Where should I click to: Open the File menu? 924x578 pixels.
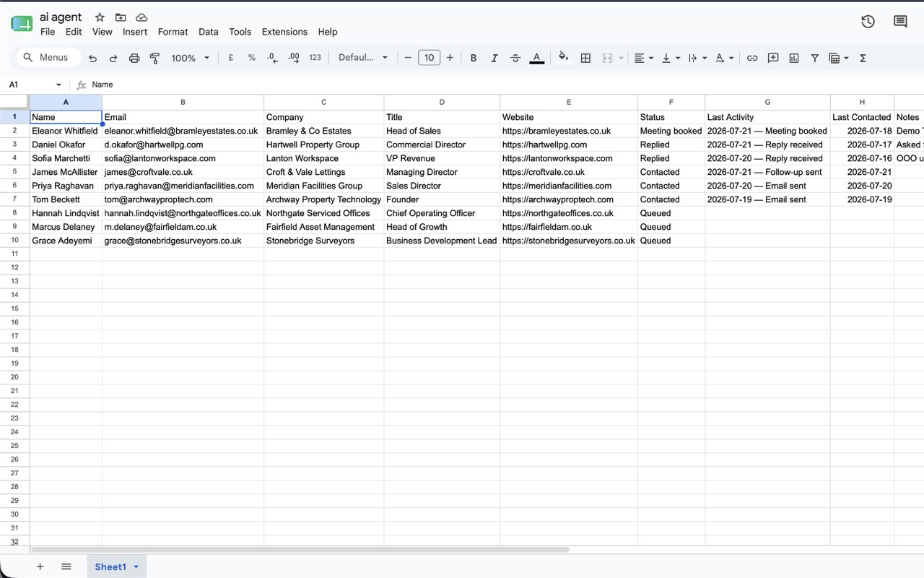pos(48,32)
